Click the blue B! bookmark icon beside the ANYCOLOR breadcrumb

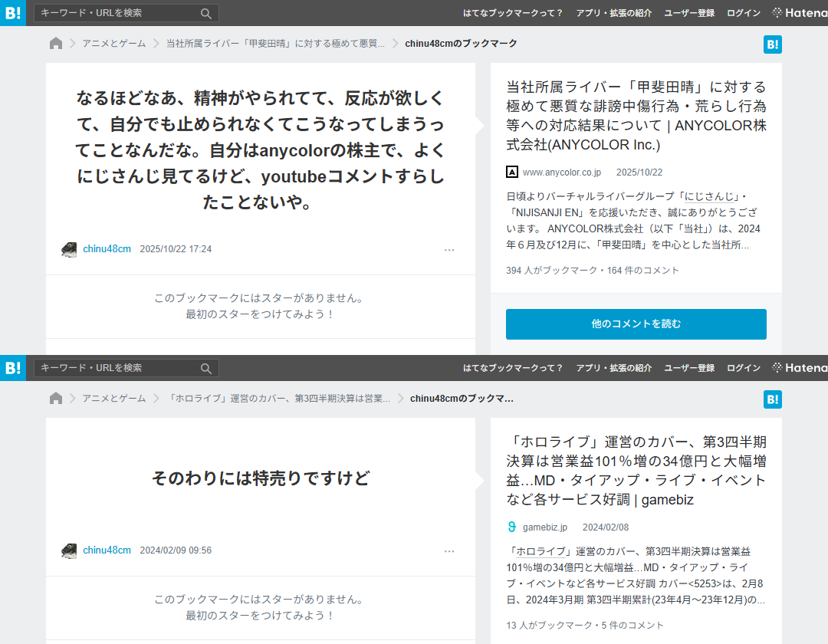[772, 44]
